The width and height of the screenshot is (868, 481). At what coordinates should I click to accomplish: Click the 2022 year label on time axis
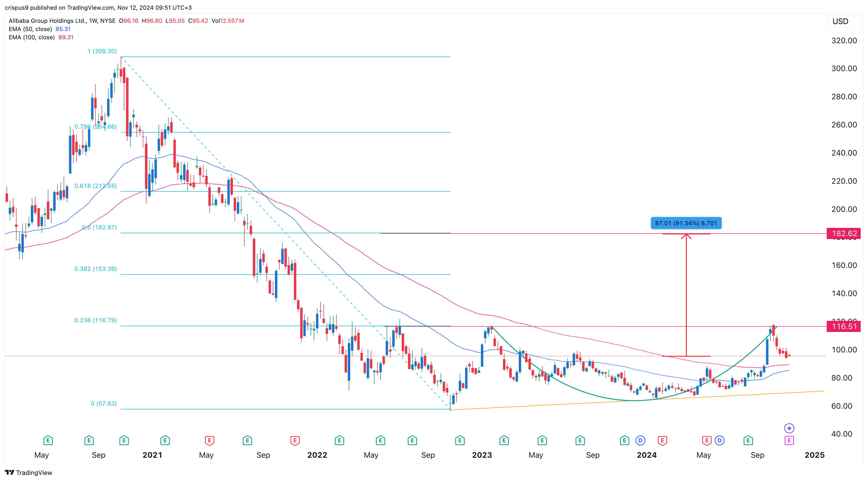tap(317, 455)
